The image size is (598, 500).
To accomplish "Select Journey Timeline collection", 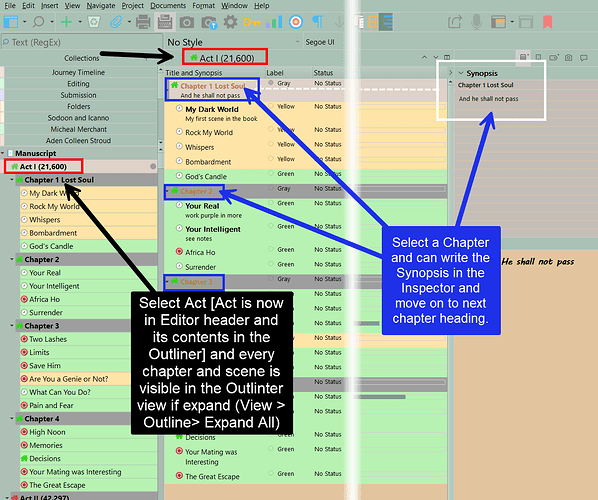I will [x=78, y=72].
